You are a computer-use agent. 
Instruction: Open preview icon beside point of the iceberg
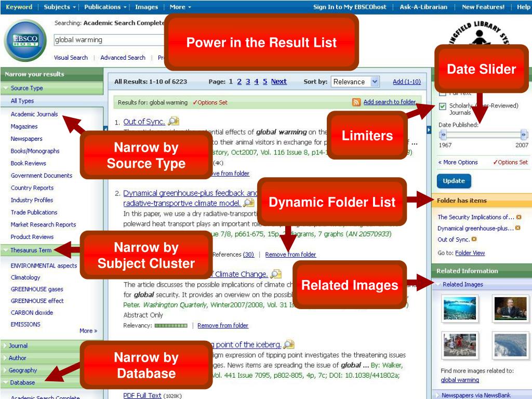point(289,344)
